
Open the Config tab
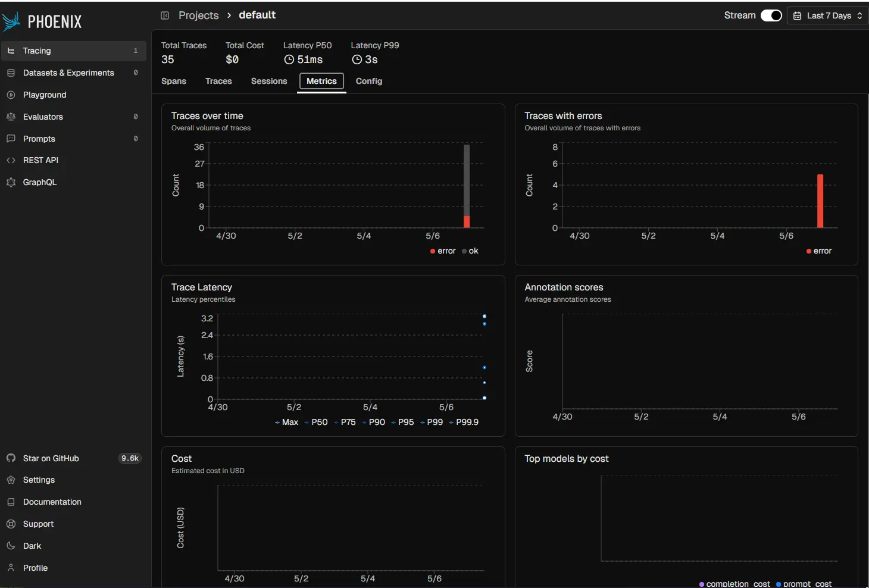pyautogui.click(x=369, y=82)
